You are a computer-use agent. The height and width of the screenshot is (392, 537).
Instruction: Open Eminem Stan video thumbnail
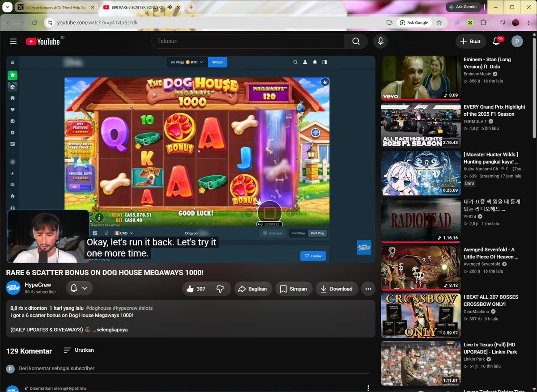[x=421, y=78]
